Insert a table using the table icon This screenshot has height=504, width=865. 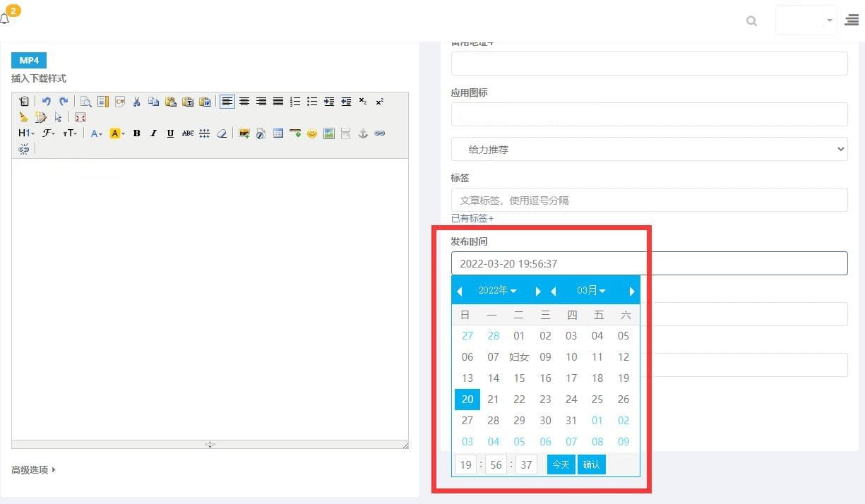tap(278, 133)
